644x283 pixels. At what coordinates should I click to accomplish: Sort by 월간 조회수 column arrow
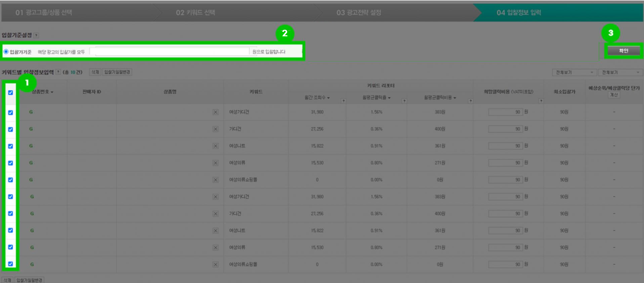pos(328,98)
